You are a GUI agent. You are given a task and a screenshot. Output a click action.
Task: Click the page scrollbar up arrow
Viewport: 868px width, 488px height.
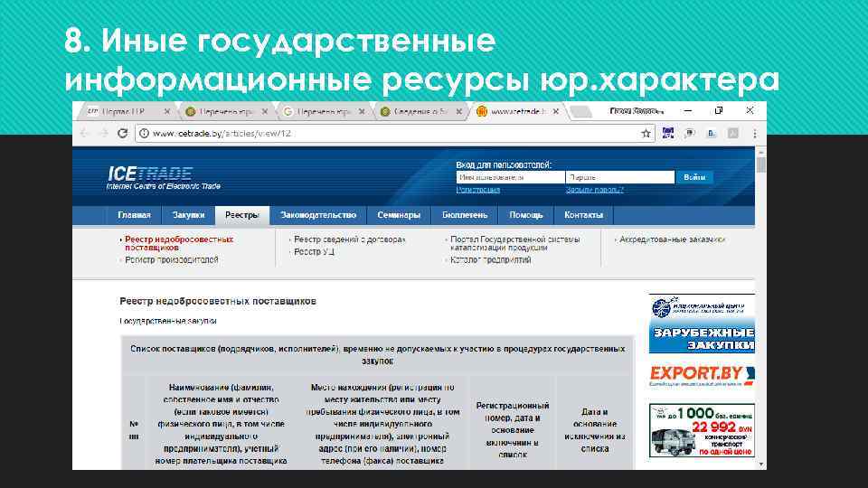761,151
